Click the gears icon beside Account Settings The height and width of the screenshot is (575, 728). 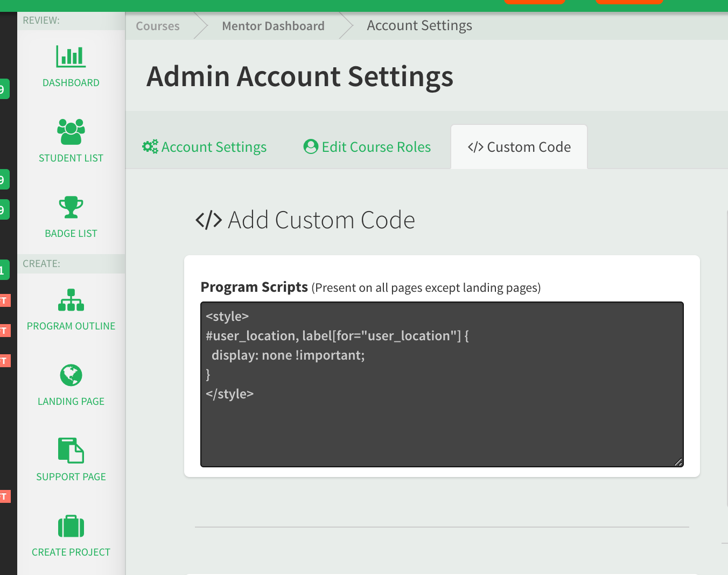click(x=150, y=146)
